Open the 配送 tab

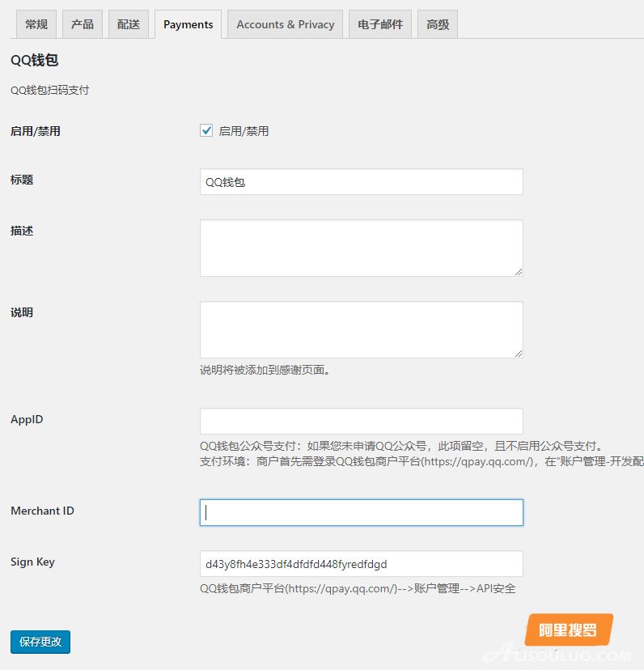click(129, 24)
